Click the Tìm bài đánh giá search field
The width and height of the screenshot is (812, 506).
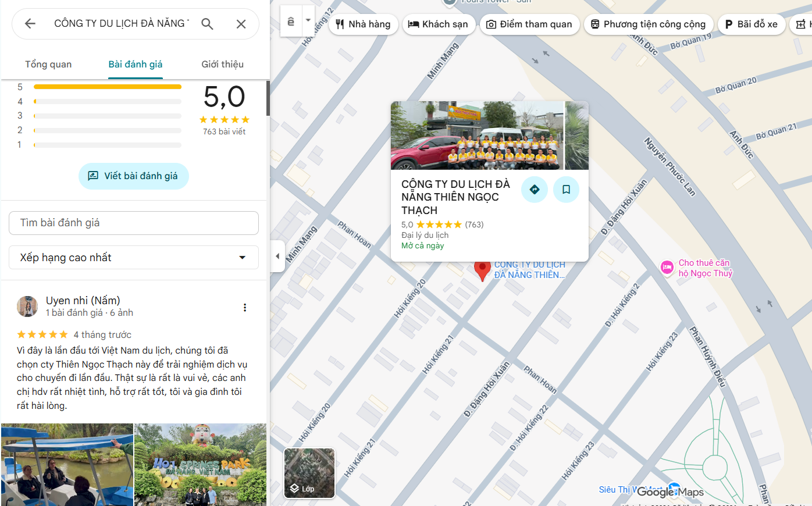[134, 223]
